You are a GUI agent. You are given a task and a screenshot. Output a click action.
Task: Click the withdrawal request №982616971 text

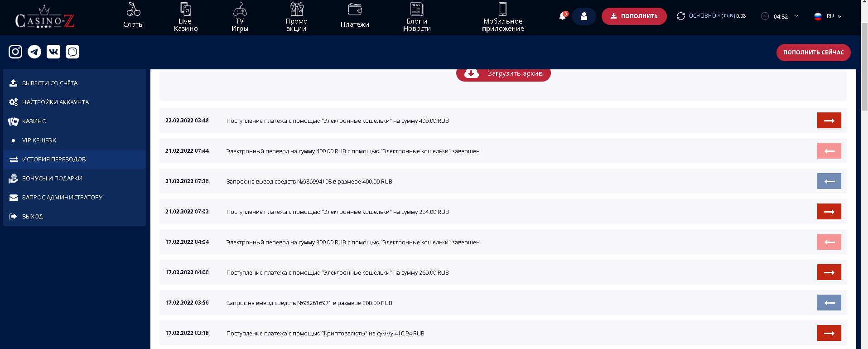coord(309,303)
